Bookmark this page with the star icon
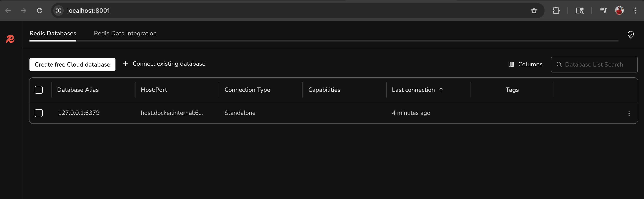The height and width of the screenshot is (199, 644). click(x=534, y=11)
